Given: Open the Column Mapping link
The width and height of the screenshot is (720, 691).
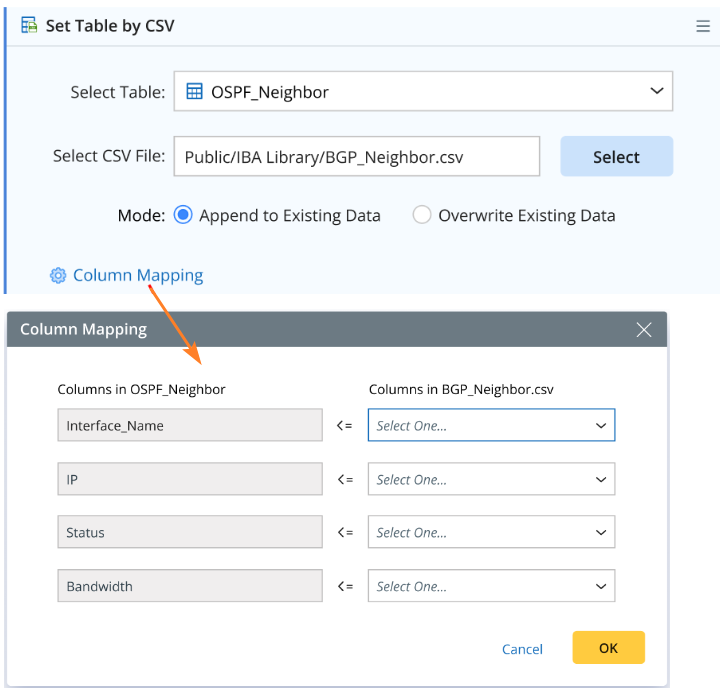Looking at the screenshot, I should pos(138,275).
